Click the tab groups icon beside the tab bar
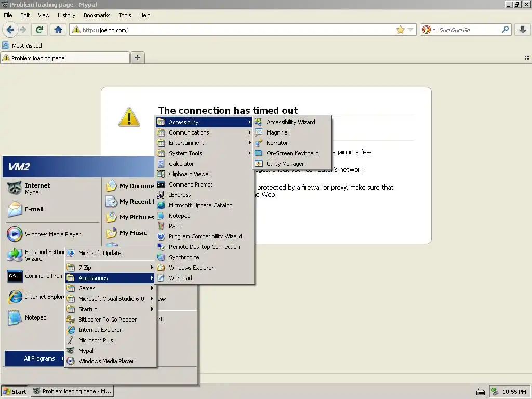 click(x=527, y=58)
